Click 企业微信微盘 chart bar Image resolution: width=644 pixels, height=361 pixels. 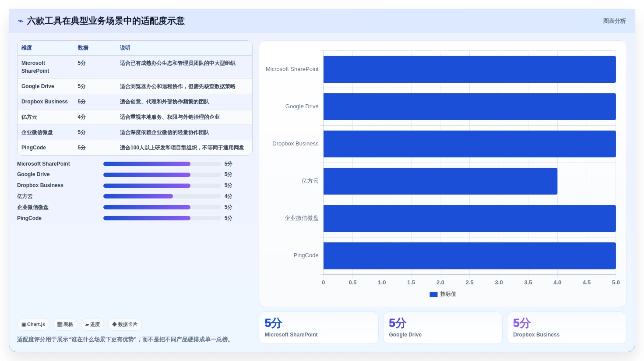tap(470, 218)
